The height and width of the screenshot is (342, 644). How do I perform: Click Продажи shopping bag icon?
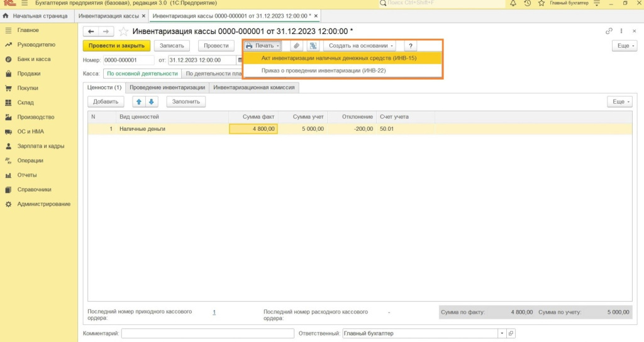[x=8, y=74]
